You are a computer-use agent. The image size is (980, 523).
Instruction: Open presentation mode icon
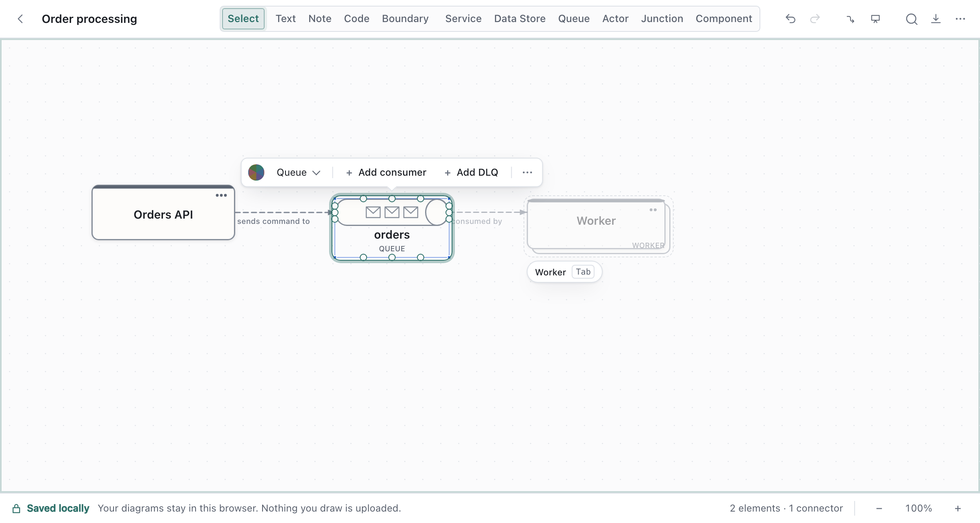click(x=875, y=19)
